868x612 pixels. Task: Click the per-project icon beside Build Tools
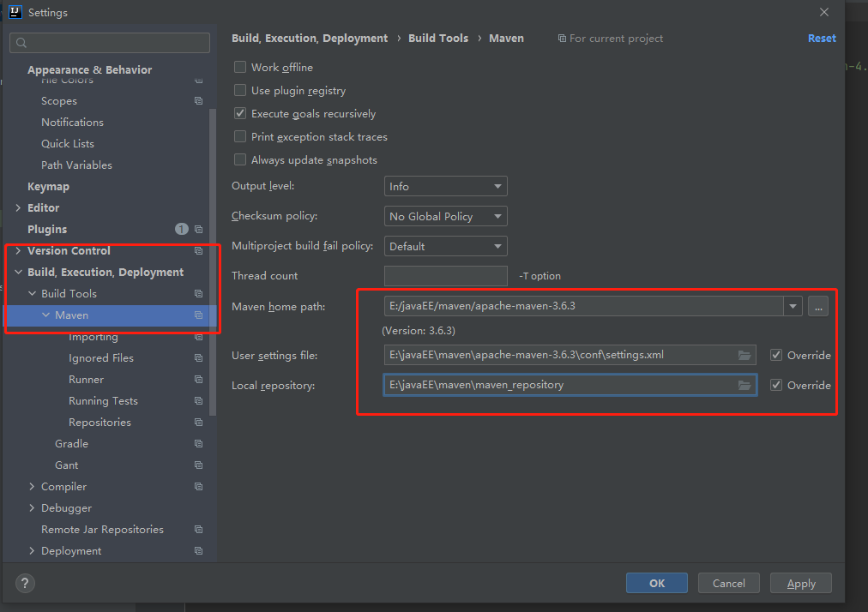[198, 293]
